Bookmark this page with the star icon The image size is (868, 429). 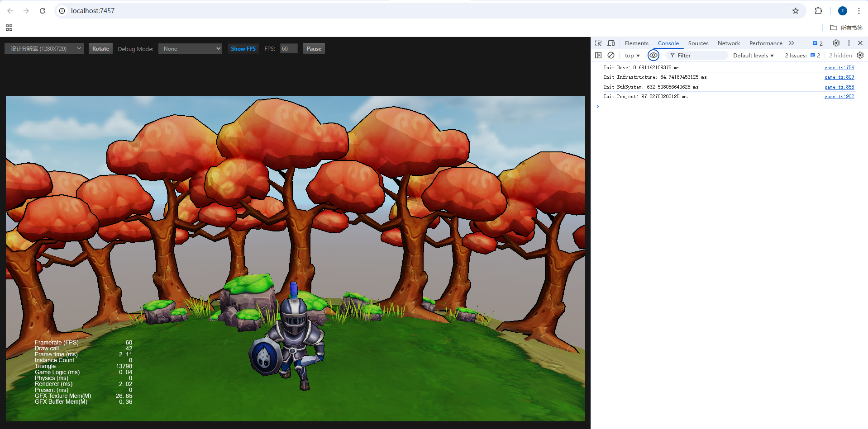796,11
